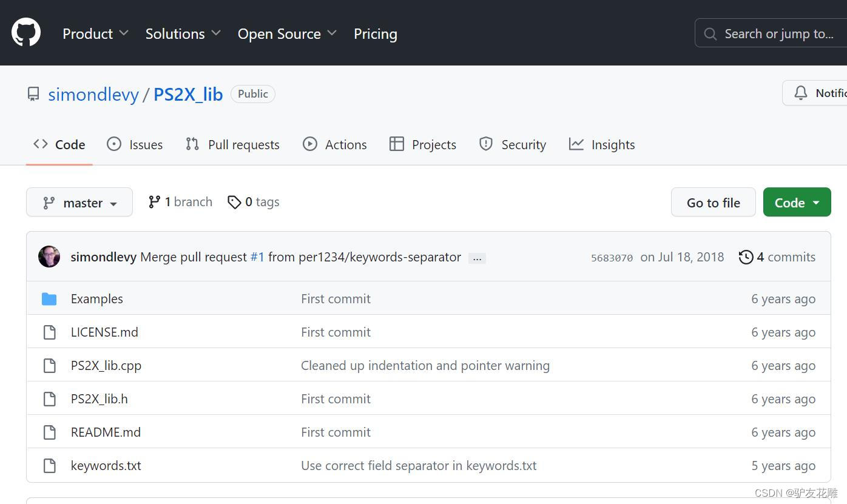Open PS2X_lib.h row First commit message
The image size is (847, 504).
point(336,399)
